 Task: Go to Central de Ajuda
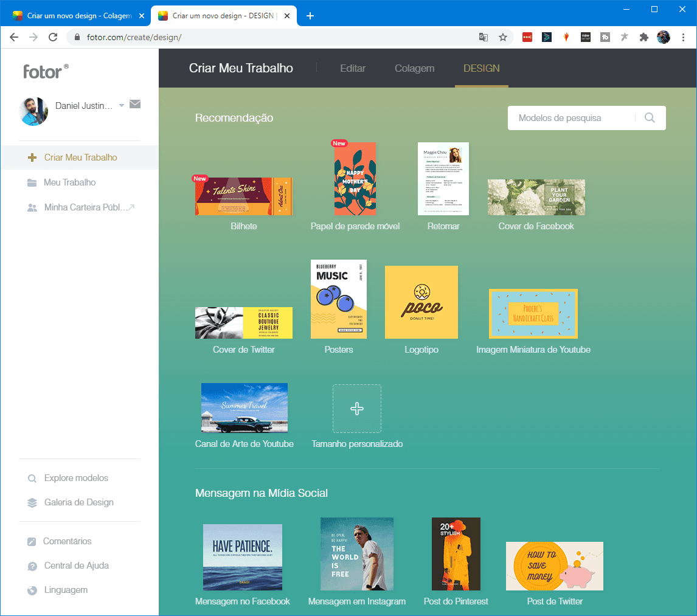click(76, 566)
